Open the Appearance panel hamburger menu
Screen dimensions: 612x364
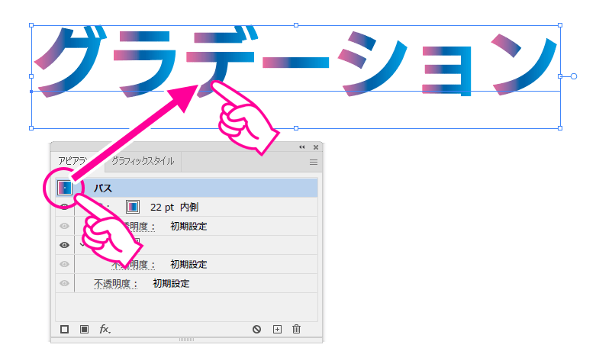[314, 162]
